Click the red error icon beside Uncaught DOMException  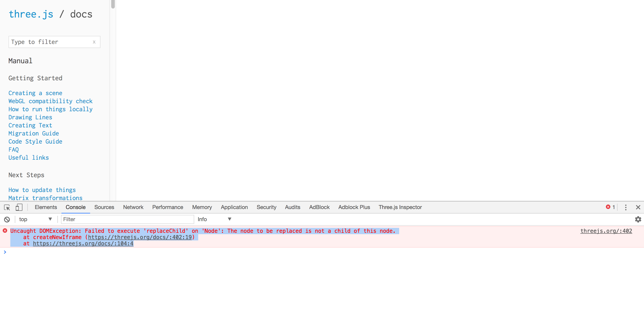5,231
